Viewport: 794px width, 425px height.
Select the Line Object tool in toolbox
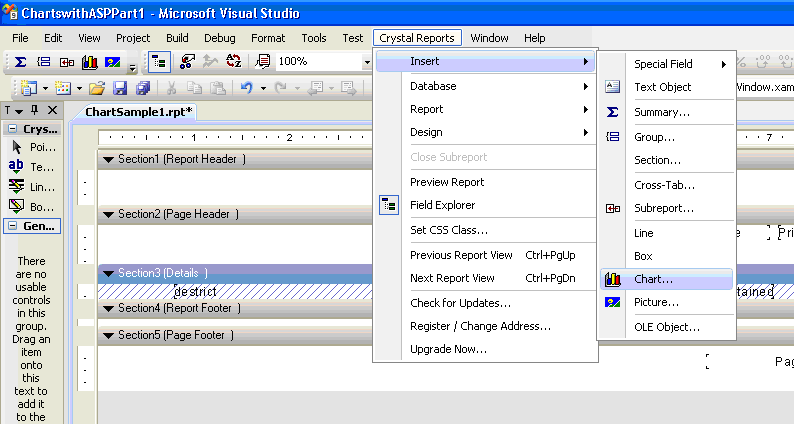33,187
